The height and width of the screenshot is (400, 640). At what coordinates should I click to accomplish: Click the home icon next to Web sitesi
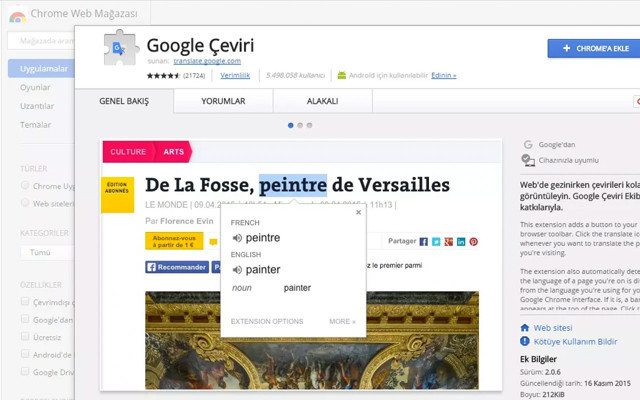point(526,328)
